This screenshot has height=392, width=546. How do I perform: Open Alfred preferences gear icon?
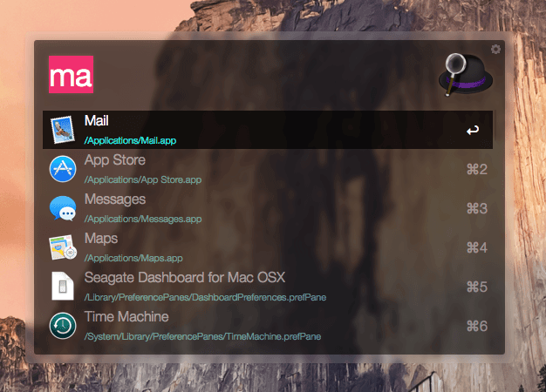tap(495, 49)
